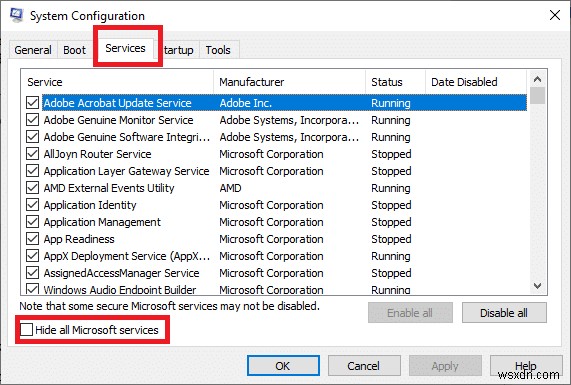The height and width of the screenshot is (385, 571).
Task: Open the Tools tab
Action: 218,50
